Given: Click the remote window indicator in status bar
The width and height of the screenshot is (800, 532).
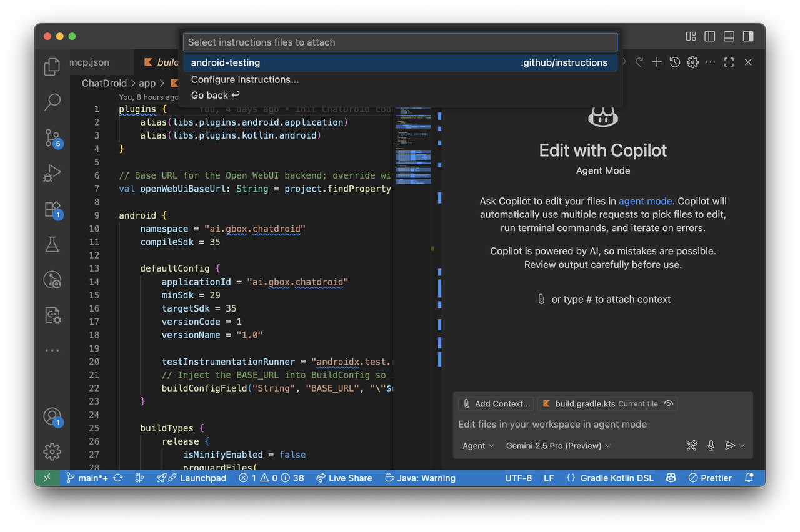Looking at the screenshot, I should tap(47, 478).
